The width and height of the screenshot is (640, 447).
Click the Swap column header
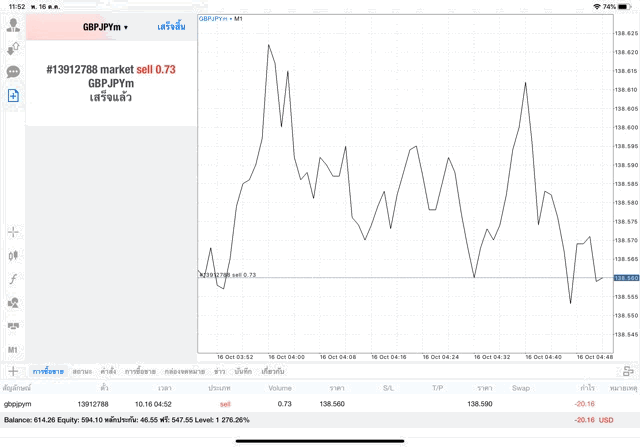(521, 388)
